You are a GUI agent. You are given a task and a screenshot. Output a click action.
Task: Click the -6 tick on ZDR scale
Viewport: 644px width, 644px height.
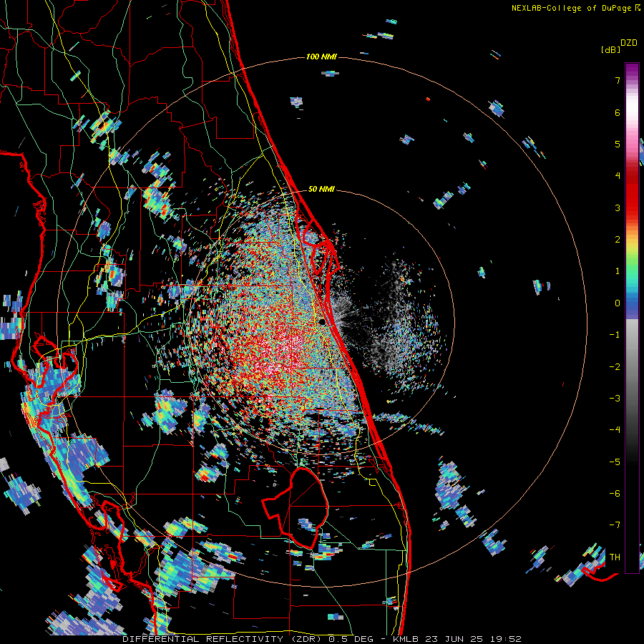(x=615, y=494)
